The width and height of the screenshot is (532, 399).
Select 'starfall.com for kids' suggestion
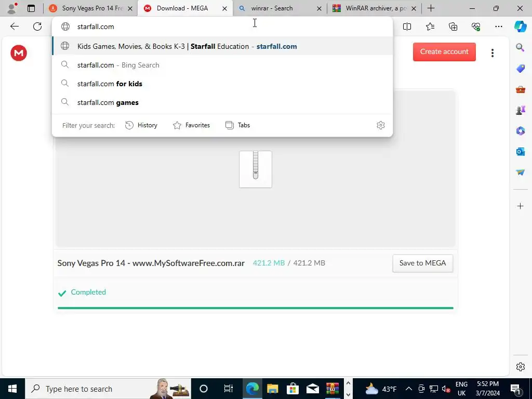pos(222,84)
